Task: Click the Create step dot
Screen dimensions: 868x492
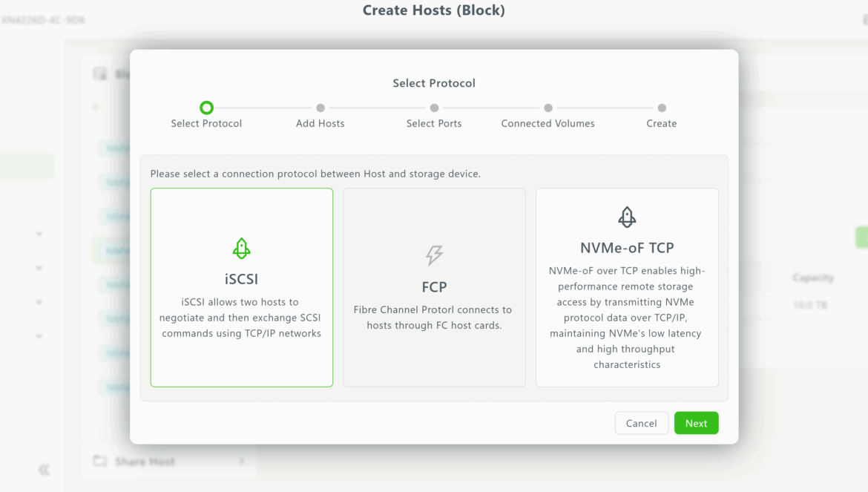Action: (x=662, y=108)
